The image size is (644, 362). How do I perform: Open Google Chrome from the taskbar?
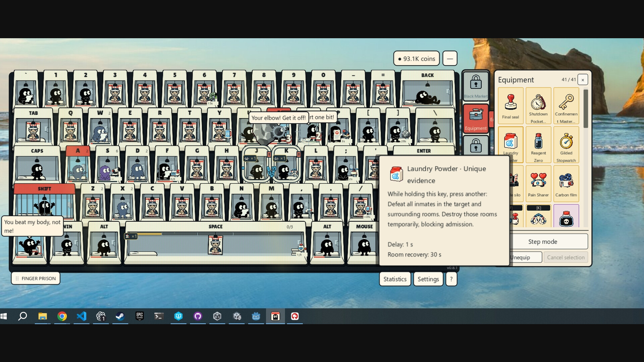pos(62,316)
